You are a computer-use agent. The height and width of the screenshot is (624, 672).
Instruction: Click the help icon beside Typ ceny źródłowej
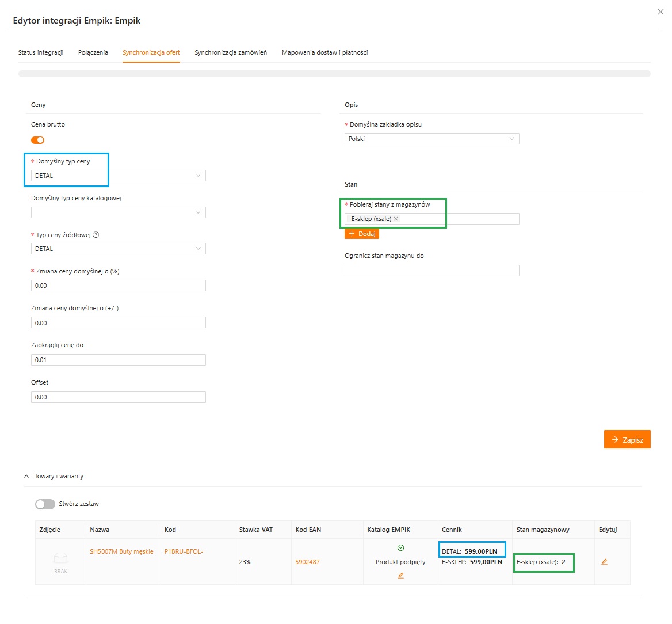[96, 235]
